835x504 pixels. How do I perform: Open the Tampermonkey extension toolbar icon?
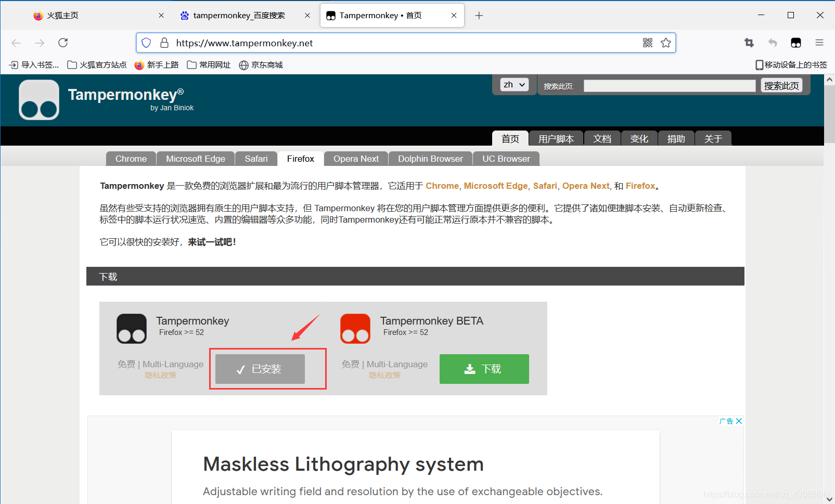pos(796,43)
